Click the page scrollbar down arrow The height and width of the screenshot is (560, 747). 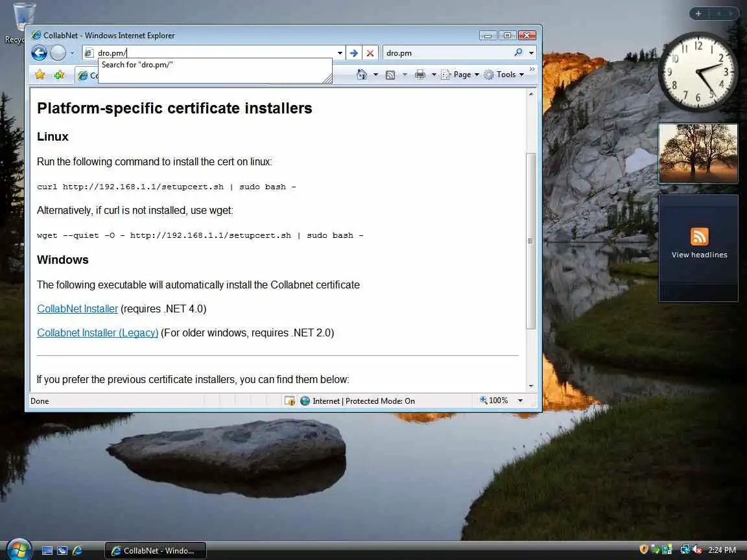tap(530, 386)
